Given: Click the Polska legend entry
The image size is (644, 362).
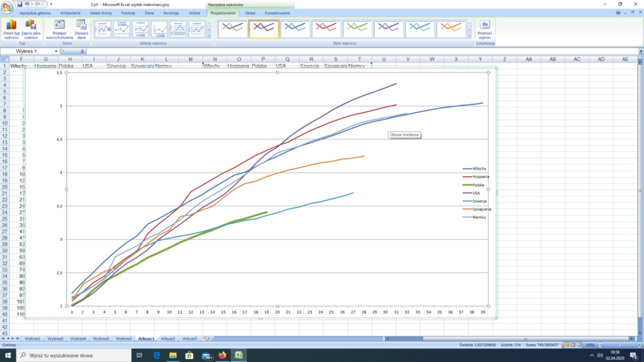Looking at the screenshot, I should 474,185.
